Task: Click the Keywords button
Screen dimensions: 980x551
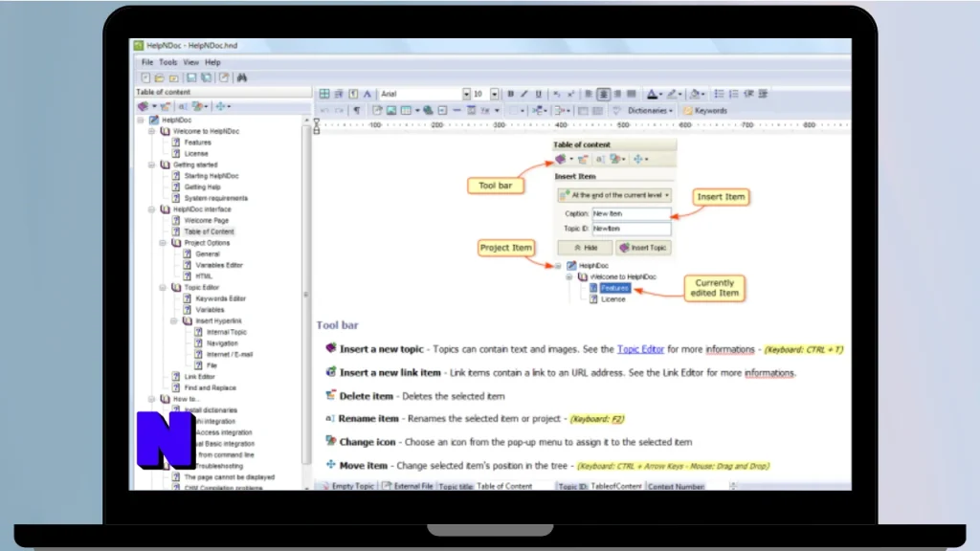Action: pyautogui.click(x=705, y=111)
